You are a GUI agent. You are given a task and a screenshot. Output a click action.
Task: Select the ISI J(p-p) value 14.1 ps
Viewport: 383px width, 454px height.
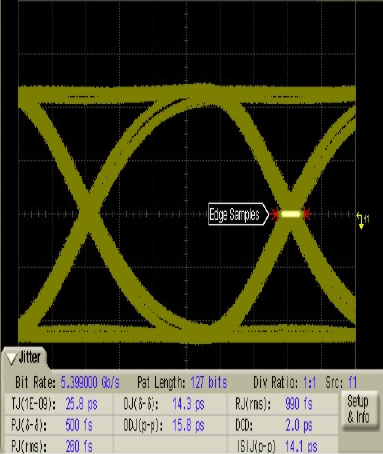click(301, 446)
